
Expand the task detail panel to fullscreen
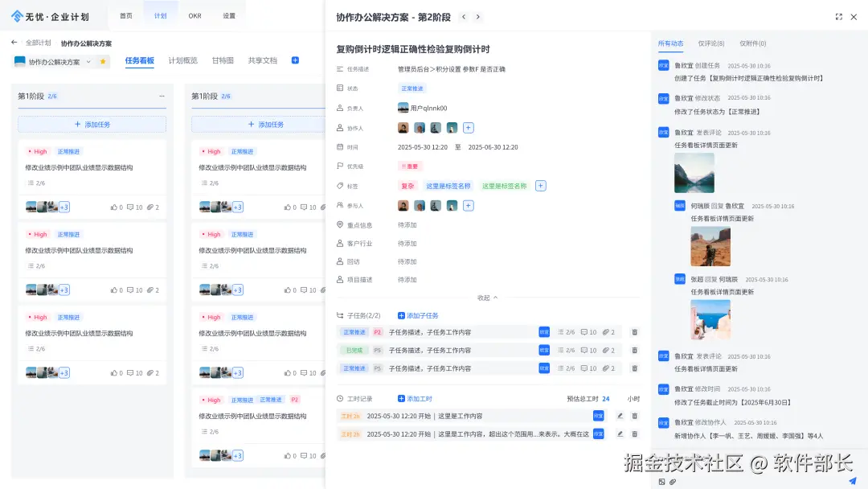pos(838,16)
